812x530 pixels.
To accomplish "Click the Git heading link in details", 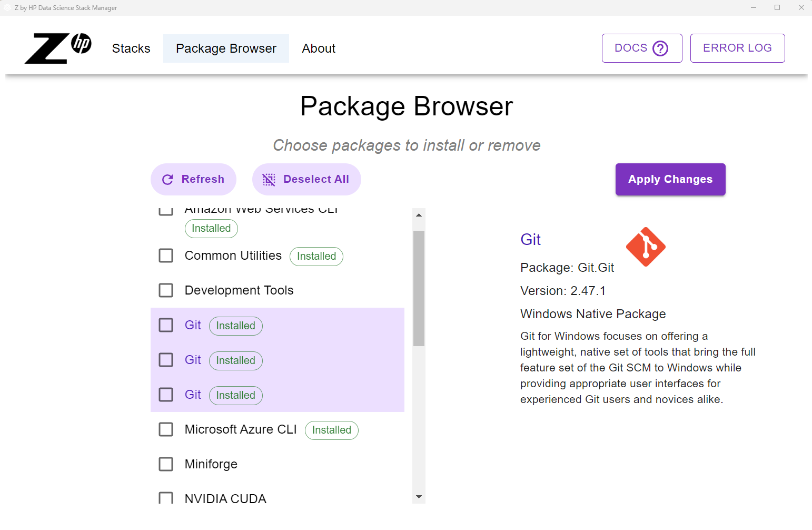I will pos(530,240).
